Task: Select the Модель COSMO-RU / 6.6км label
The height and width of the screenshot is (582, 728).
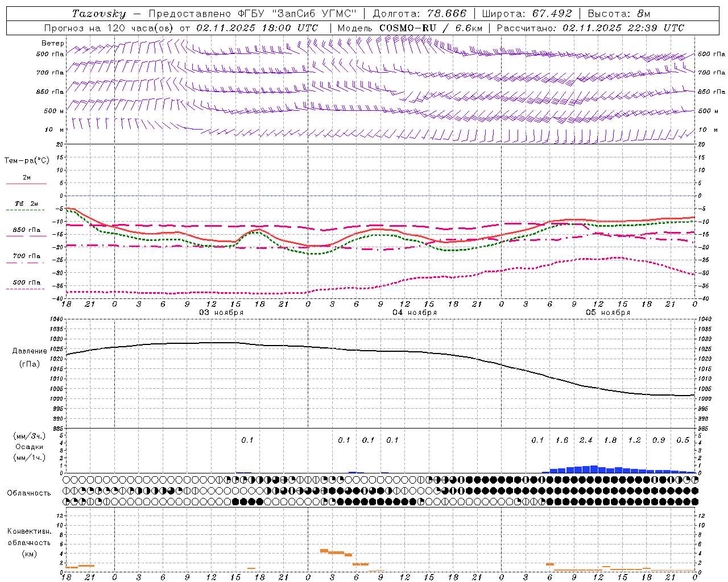Action: coord(410,28)
